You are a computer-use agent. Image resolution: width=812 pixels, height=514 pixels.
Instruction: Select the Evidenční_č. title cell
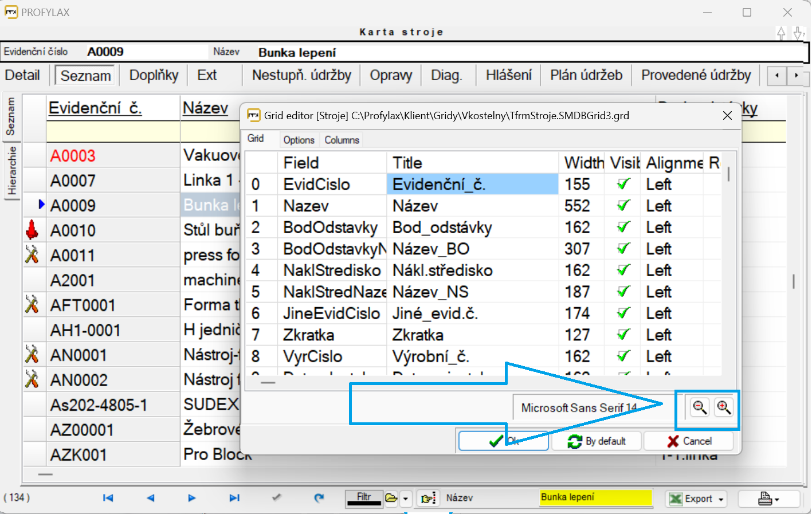[x=472, y=185]
